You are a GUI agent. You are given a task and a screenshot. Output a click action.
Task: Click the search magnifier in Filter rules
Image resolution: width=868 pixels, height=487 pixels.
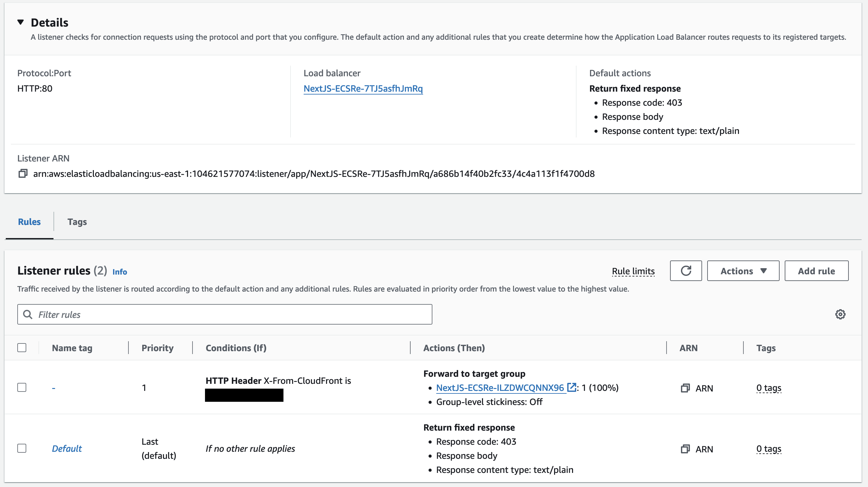(28, 314)
